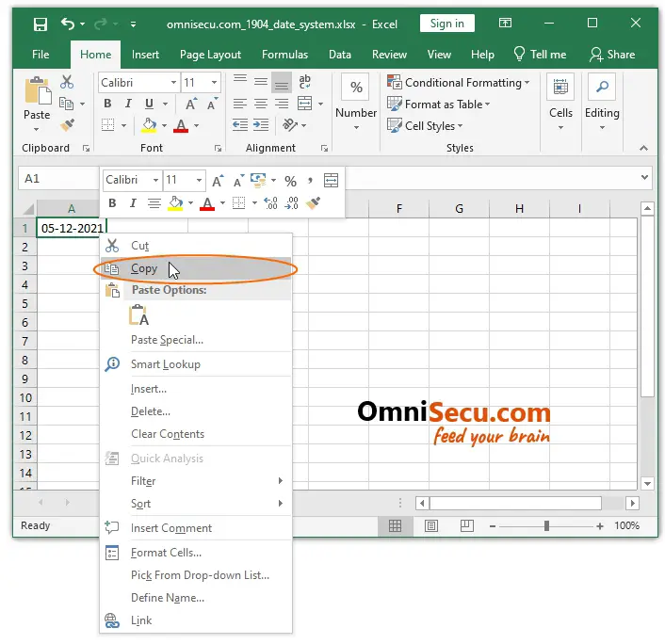
Task: Open the Formulas ribbon tab
Action: click(284, 55)
